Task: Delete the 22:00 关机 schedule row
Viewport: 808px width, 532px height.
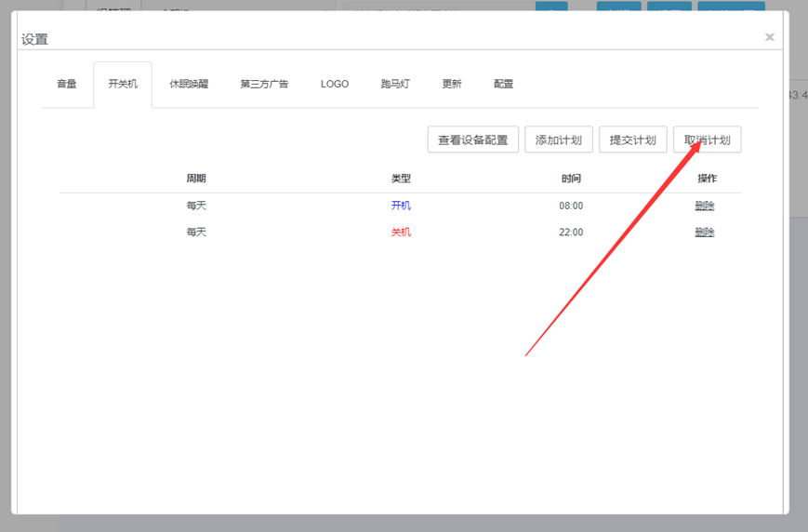Action: [705, 233]
